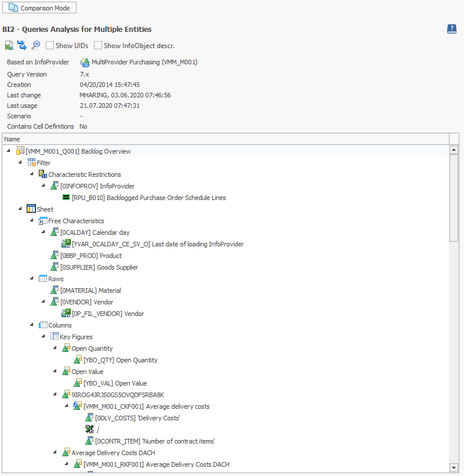Check Show InfoObject descr.
The image size is (464, 476).
[98, 45]
